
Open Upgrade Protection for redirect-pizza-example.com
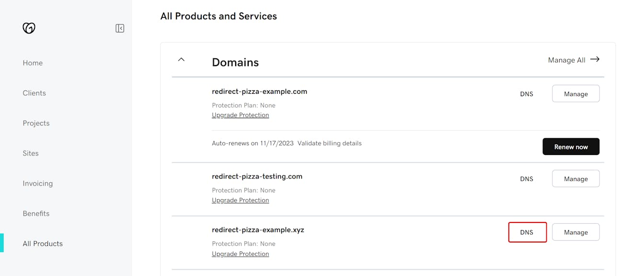[240, 115]
